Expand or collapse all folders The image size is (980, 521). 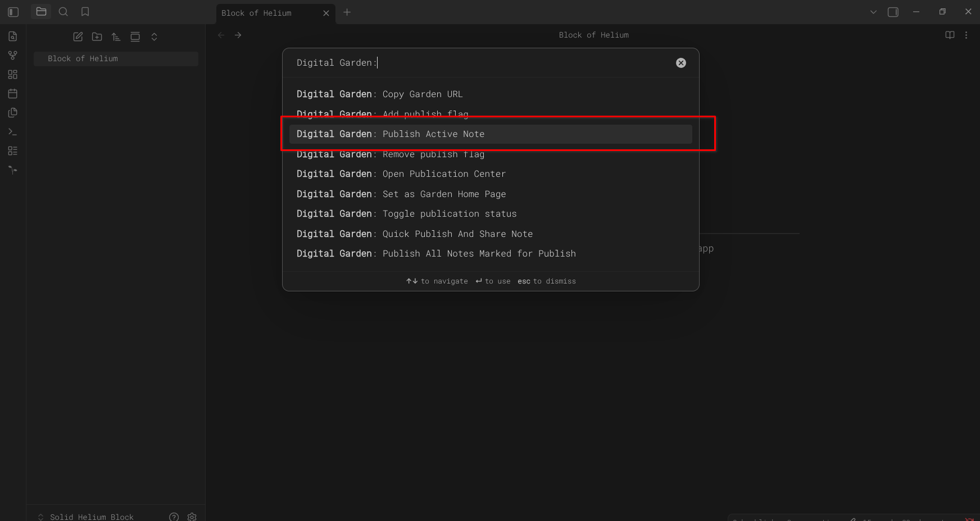coord(155,37)
